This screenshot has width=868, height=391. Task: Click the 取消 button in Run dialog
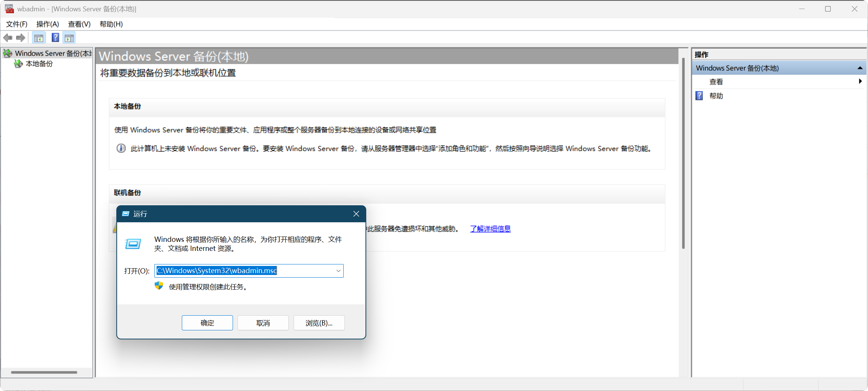263,323
